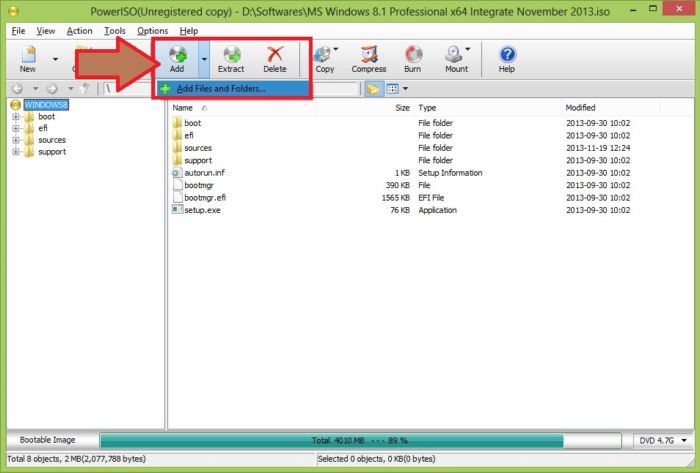Screen dimensions: 700x473
Task: Expand the support folder in tree
Action: click(16, 152)
